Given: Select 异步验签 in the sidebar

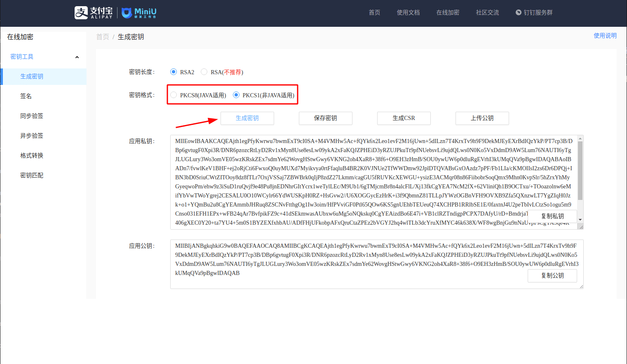Looking at the screenshot, I should (x=32, y=135).
